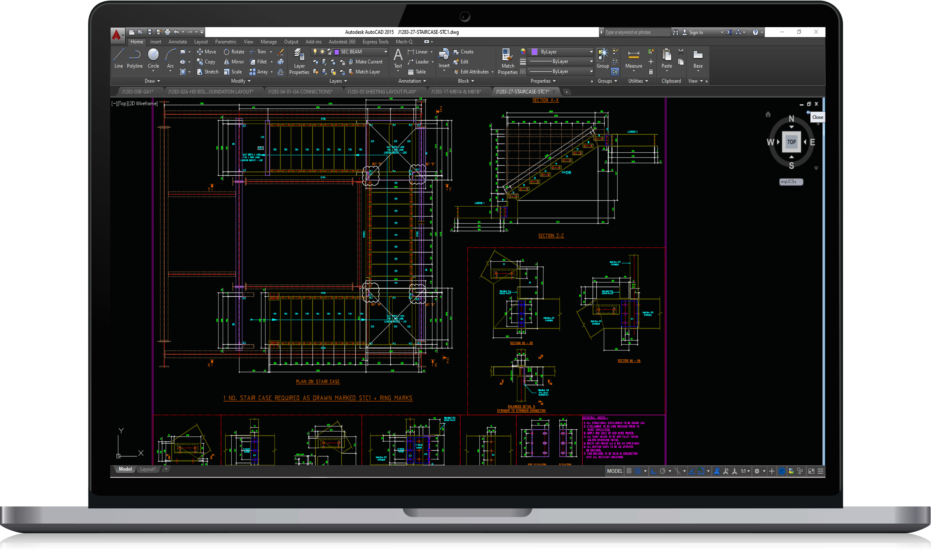
Task: Click TOP face of the ViewCube
Action: pyautogui.click(x=791, y=142)
